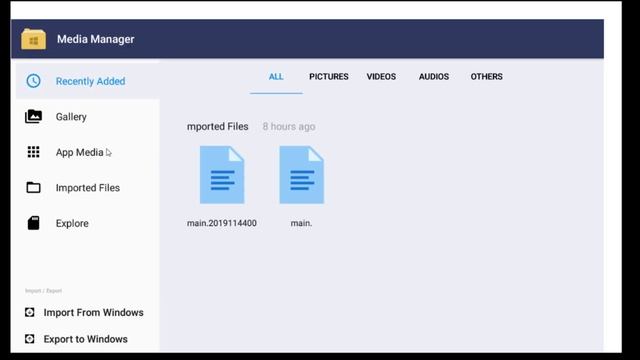
Task: Click the App Media grid icon
Action: point(33,152)
